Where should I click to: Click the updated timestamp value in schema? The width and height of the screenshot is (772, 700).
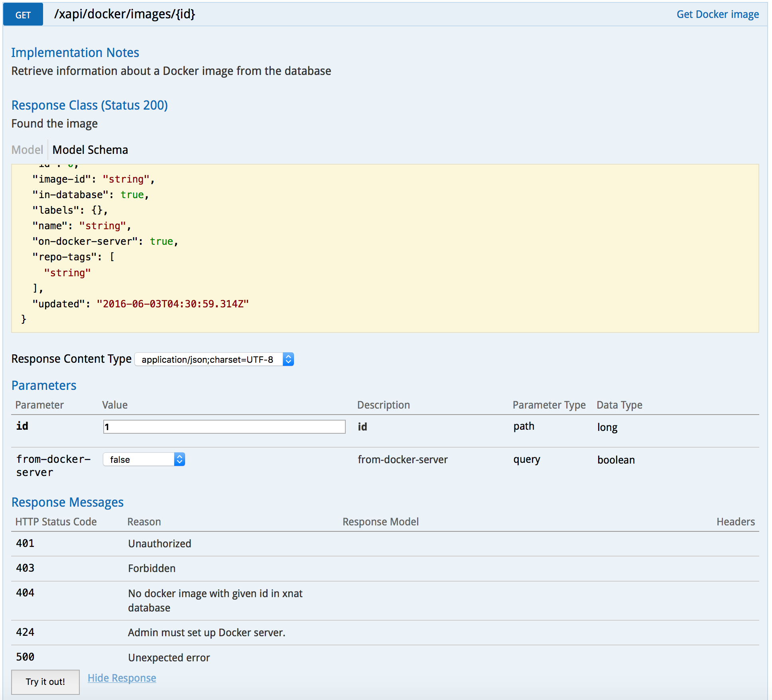pos(172,304)
